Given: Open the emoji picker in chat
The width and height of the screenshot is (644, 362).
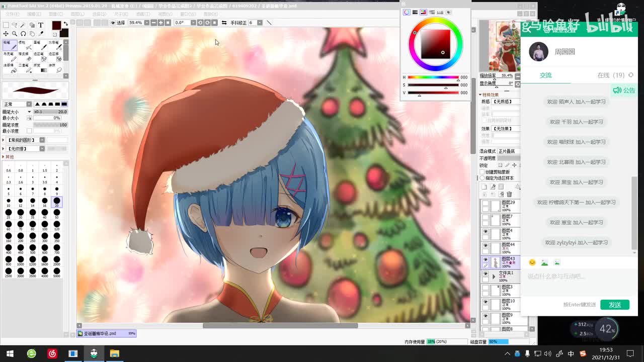Looking at the screenshot, I should [x=532, y=262].
